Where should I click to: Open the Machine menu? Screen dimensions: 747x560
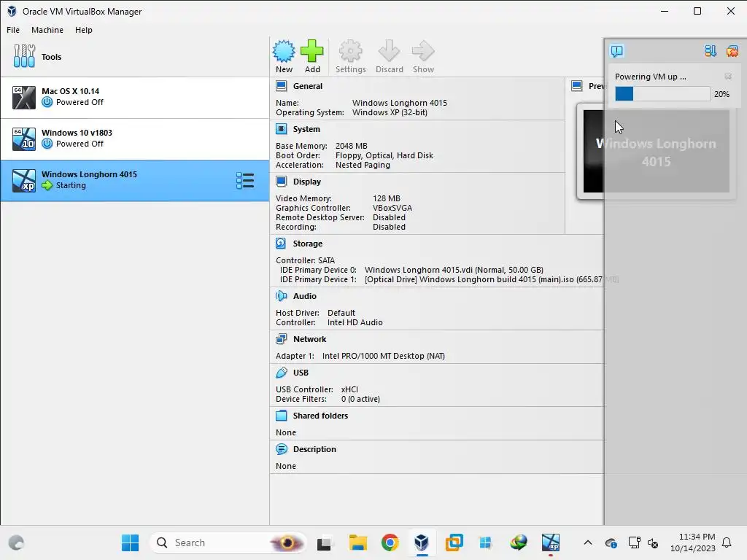click(47, 30)
